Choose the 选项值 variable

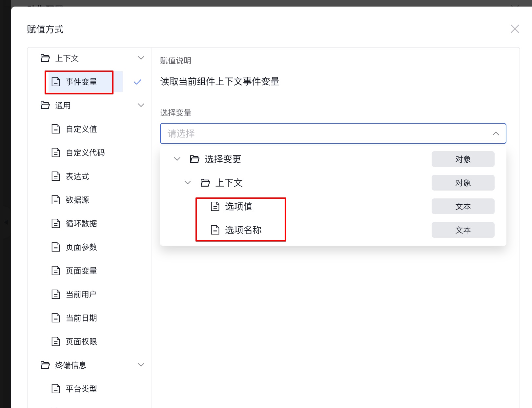tap(239, 206)
